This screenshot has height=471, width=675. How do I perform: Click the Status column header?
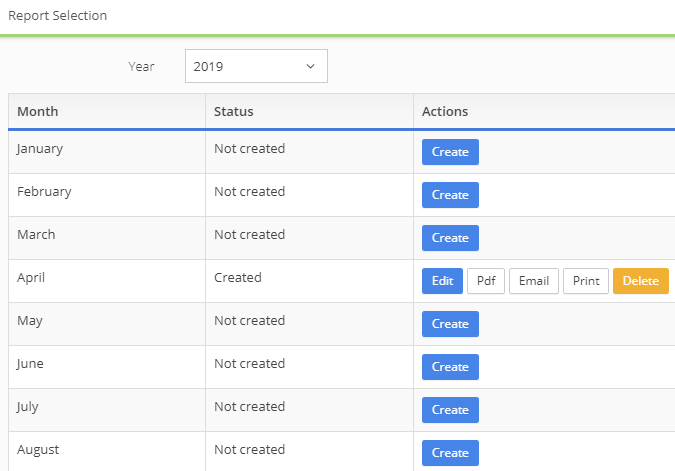coord(234,111)
